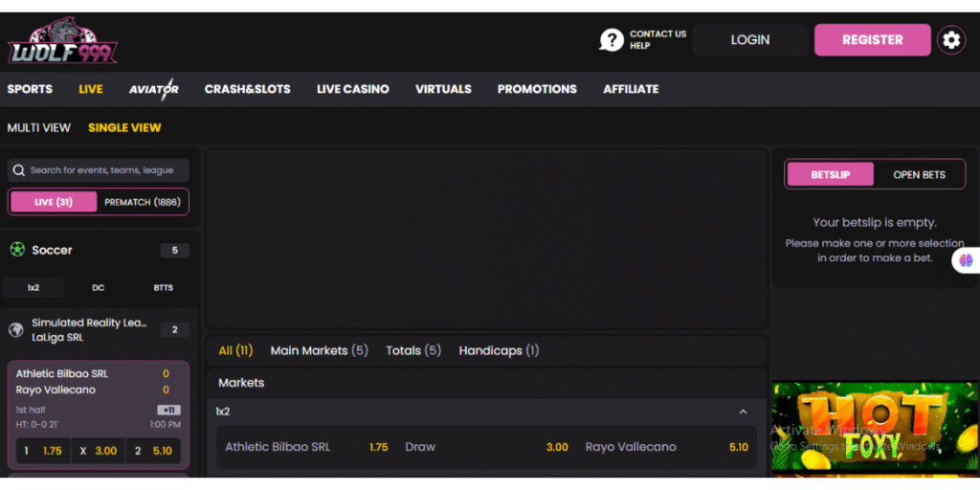Click the Register button
Image resolution: width=980 pixels, height=490 pixels.
pos(872,40)
